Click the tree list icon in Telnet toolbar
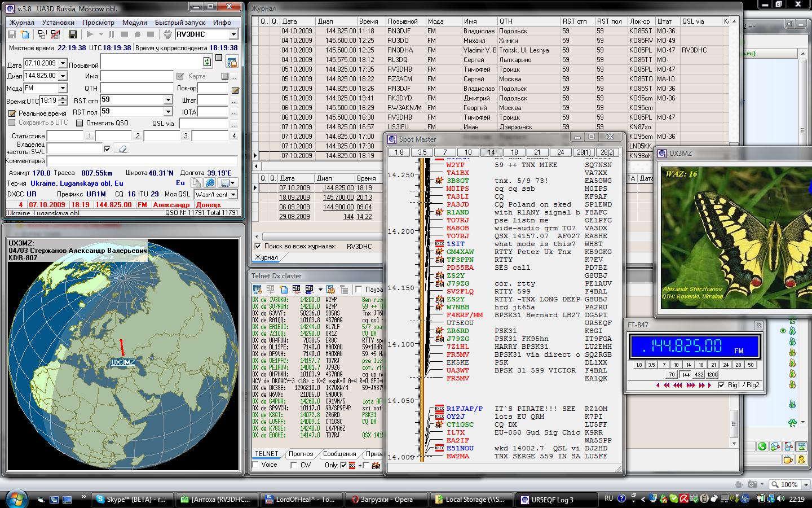This screenshot has height=508, width=812. [345, 290]
